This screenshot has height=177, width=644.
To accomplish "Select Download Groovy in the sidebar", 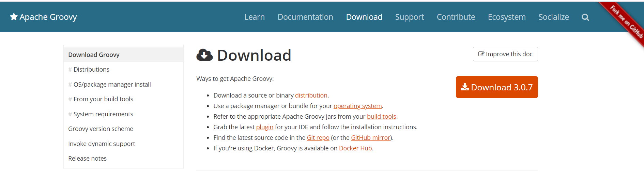I will (123, 55).
